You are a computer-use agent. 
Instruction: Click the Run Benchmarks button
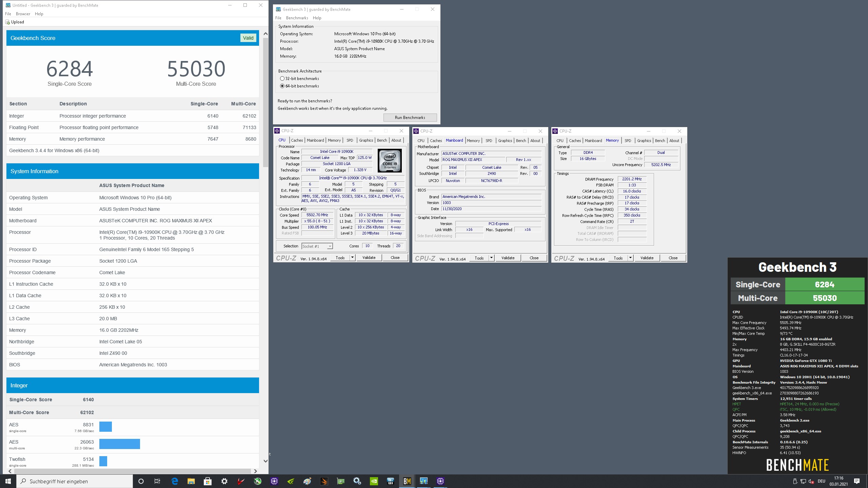[x=410, y=118]
